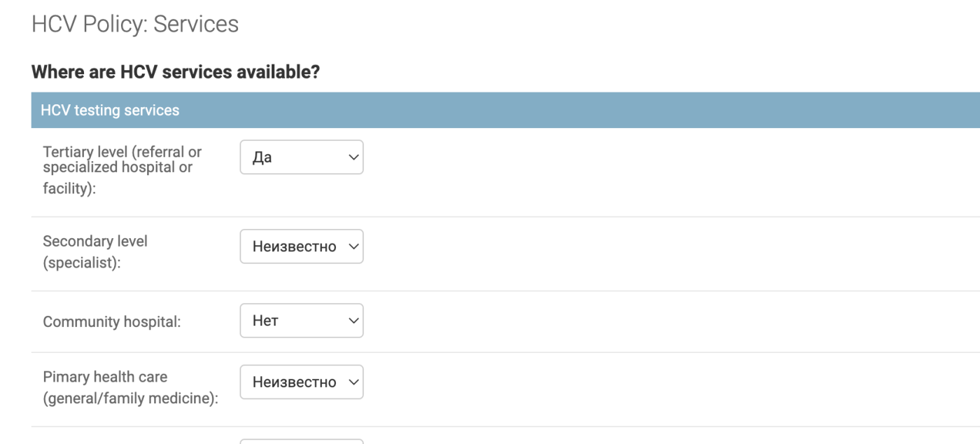Click the HCV Policy: Services page title
The height and width of the screenshot is (444, 980).
point(135,24)
